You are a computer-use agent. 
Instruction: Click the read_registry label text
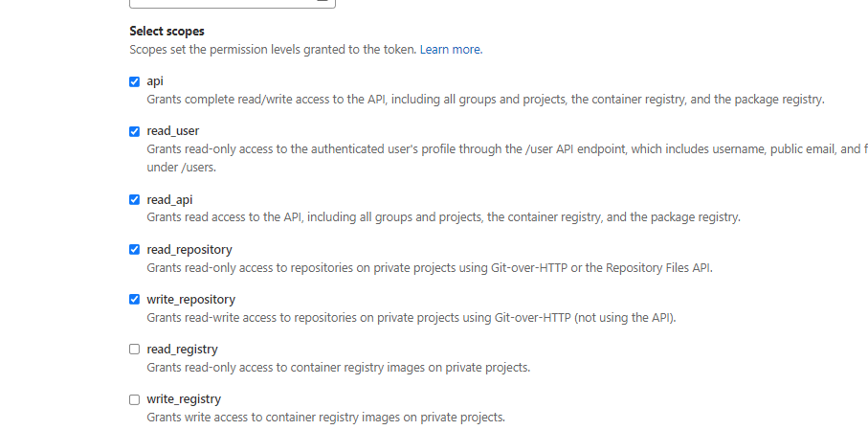click(182, 350)
